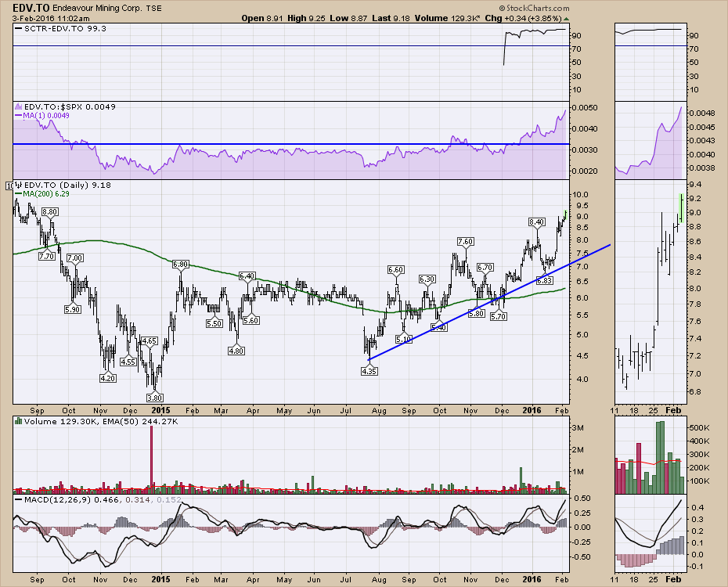The width and height of the screenshot is (728, 587).
Task: Click the 6.40 March peak label
Action: 247,276
